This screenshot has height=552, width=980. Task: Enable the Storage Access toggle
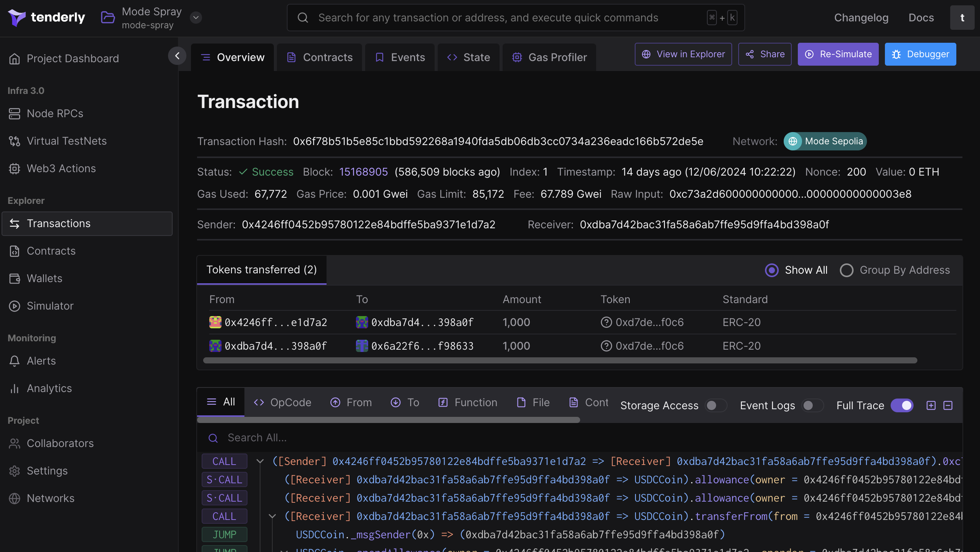coord(715,405)
